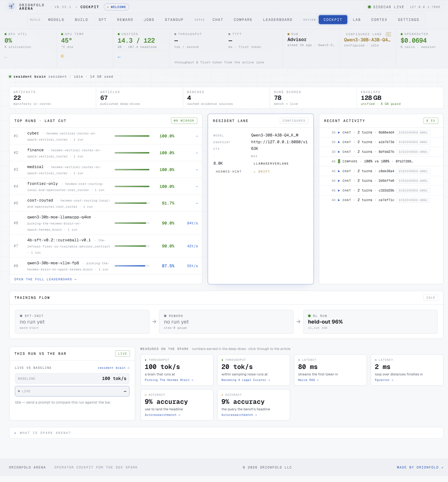
Task: Toggle the Live badge in This Run panel
Action: [122, 354]
